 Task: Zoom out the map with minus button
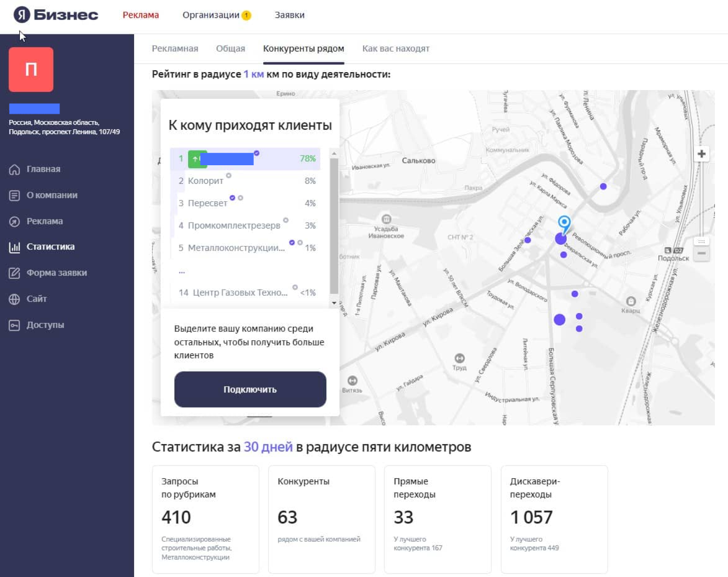[x=701, y=253]
